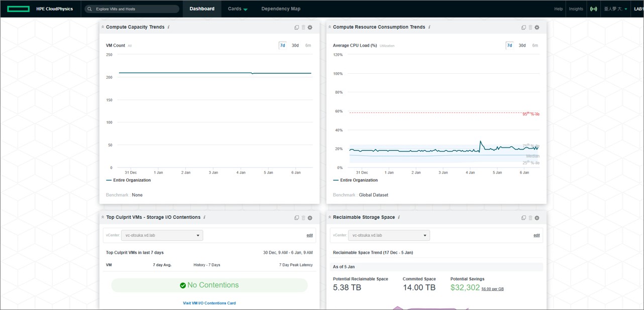Image resolution: width=644 pixels, height=310 pixels.
Task: Click the 14.00 TB committed space value
Action: 419,287
